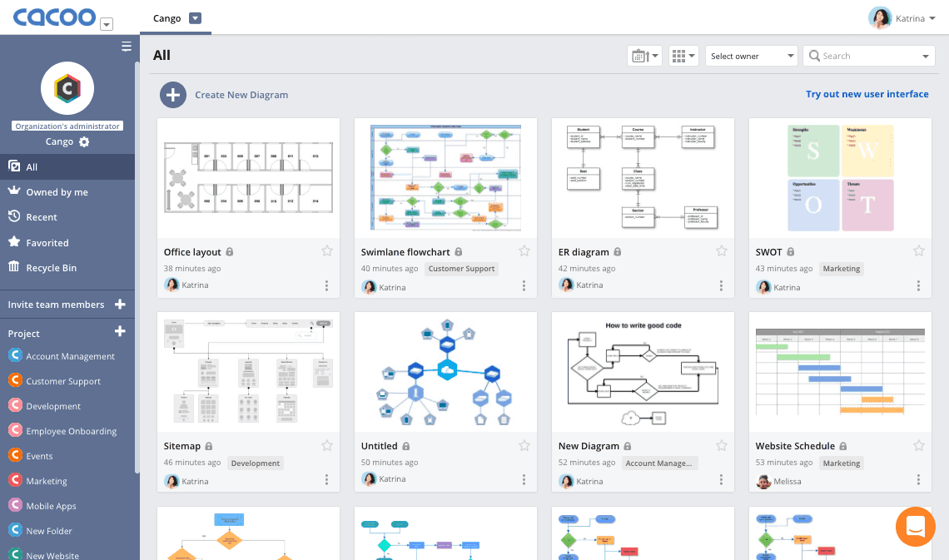Toggle the star on the Sitemap diagram
Screen dimensions: 949x560
click(327, 444)
